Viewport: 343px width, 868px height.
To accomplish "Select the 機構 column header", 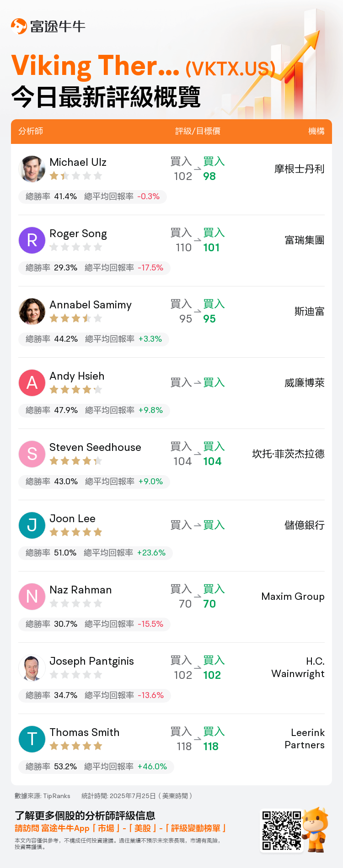I will [x=316, y=131].
